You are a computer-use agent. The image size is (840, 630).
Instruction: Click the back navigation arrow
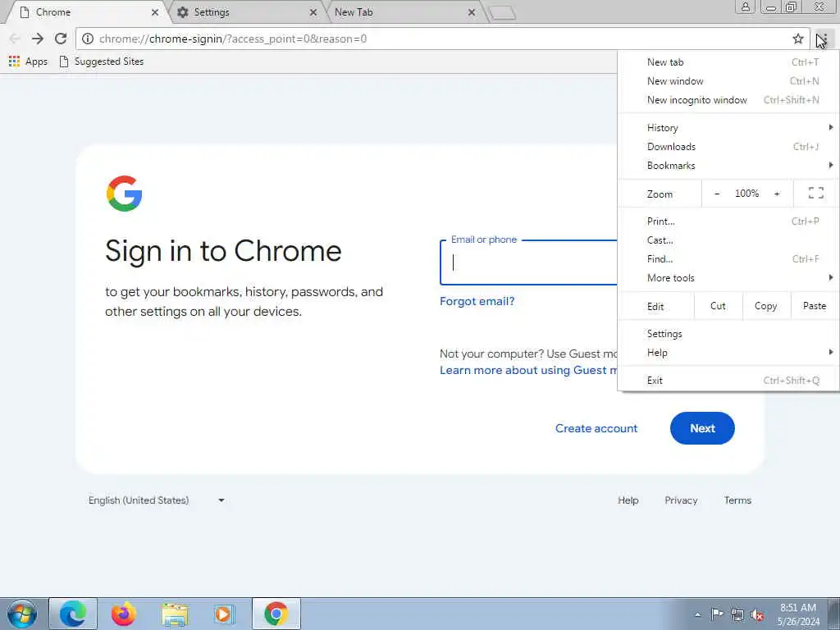tap(15, 39)
